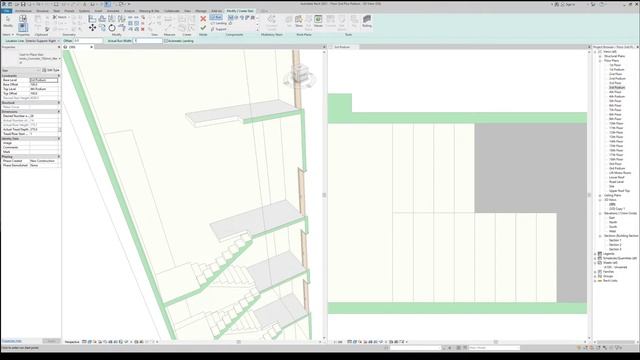The image size is (640, 360).
Task: Select Upper Roof Top floor plan
Action: (619, 191)
